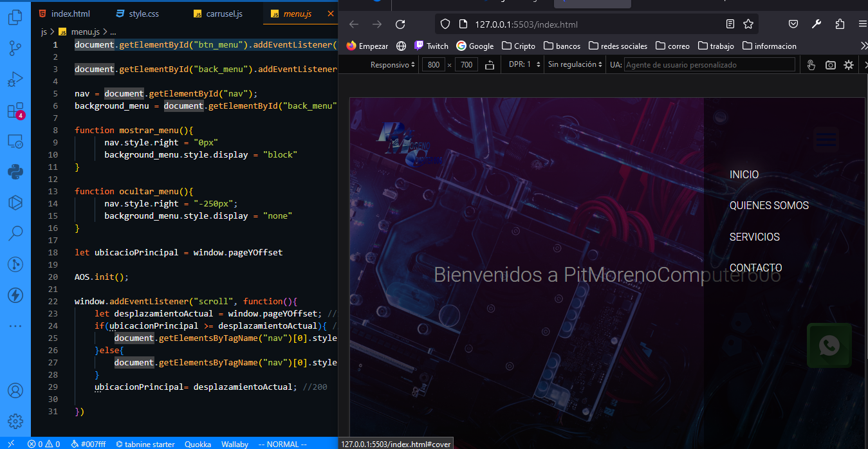Screen dimensions: 868x449
Task: Click the Manage gear icon in VS Code
Action: click(15, 421)
